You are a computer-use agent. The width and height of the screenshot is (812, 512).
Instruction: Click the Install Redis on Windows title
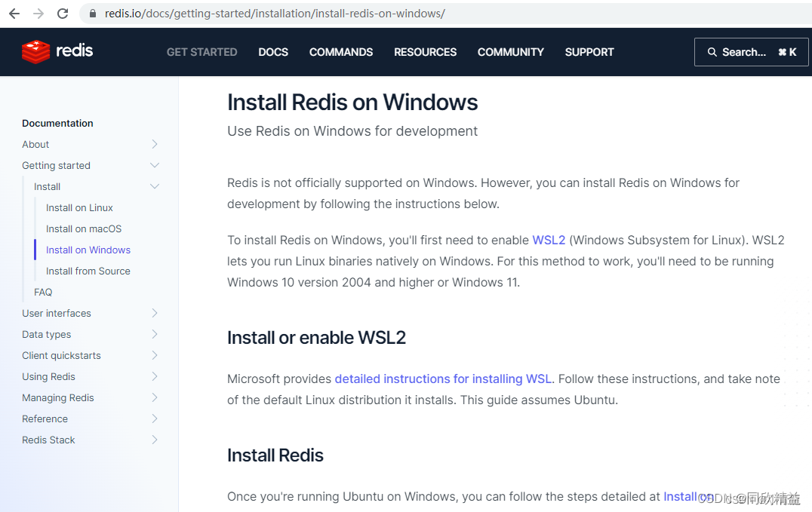coord(352,102)
